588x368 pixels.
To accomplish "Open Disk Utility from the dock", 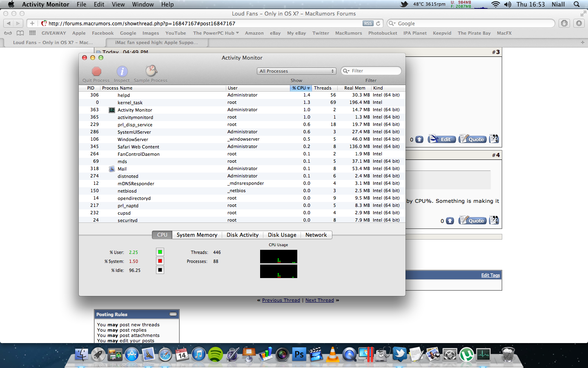I will pyautogui.click(x=383, y=354).
